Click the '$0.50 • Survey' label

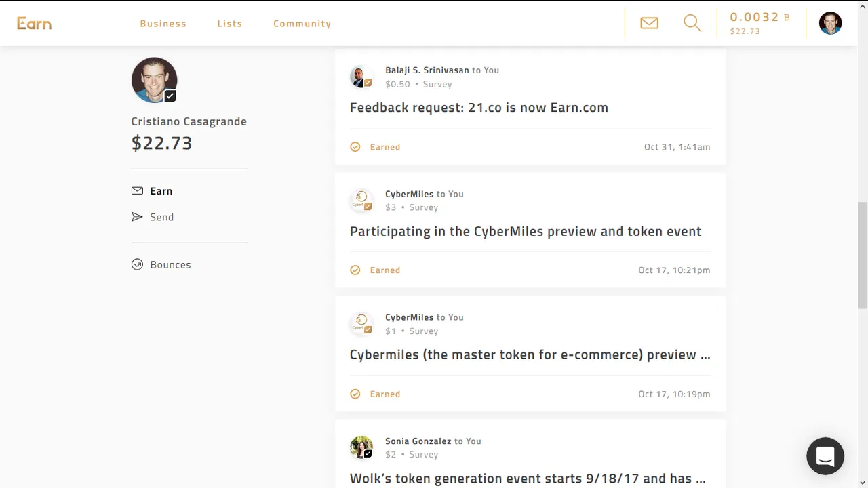coord(418,84)
